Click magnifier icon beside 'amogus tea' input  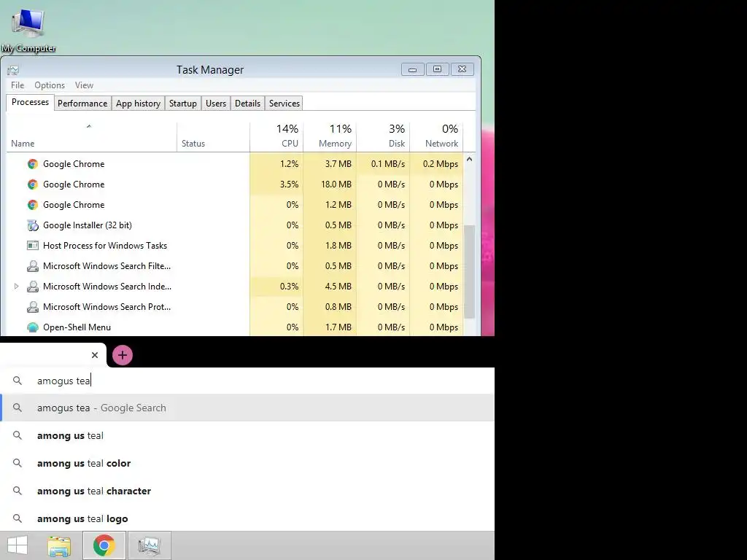click(18, 381)
